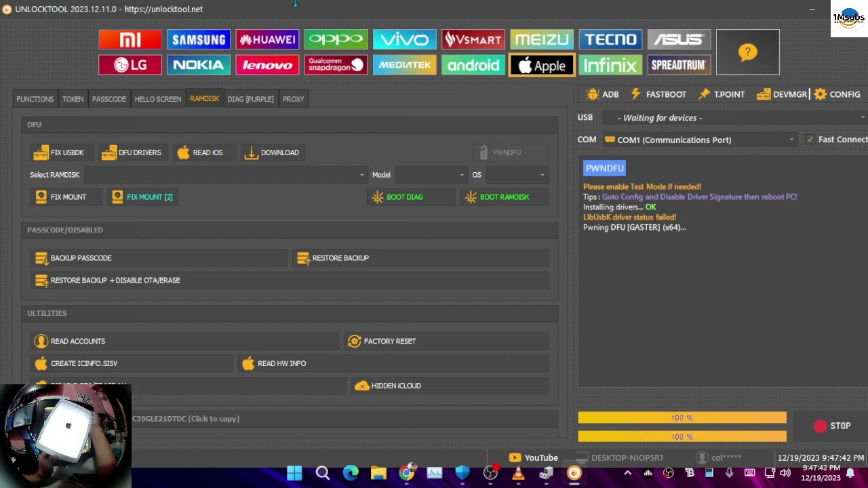Select the Huawei brand tile
Image resolution: width=868 pixels, height=488 pixels.
tap(267, 39)
